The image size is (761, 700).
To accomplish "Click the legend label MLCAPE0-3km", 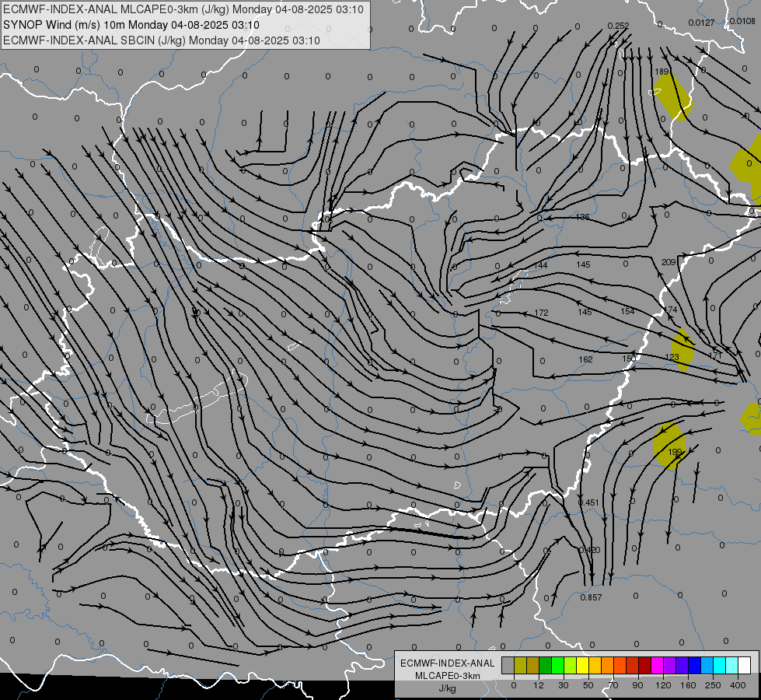I will [x=447, y=676].
